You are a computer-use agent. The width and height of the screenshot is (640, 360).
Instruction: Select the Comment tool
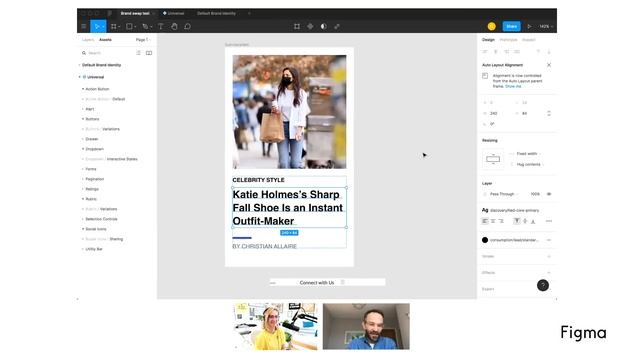click(187, 27)
